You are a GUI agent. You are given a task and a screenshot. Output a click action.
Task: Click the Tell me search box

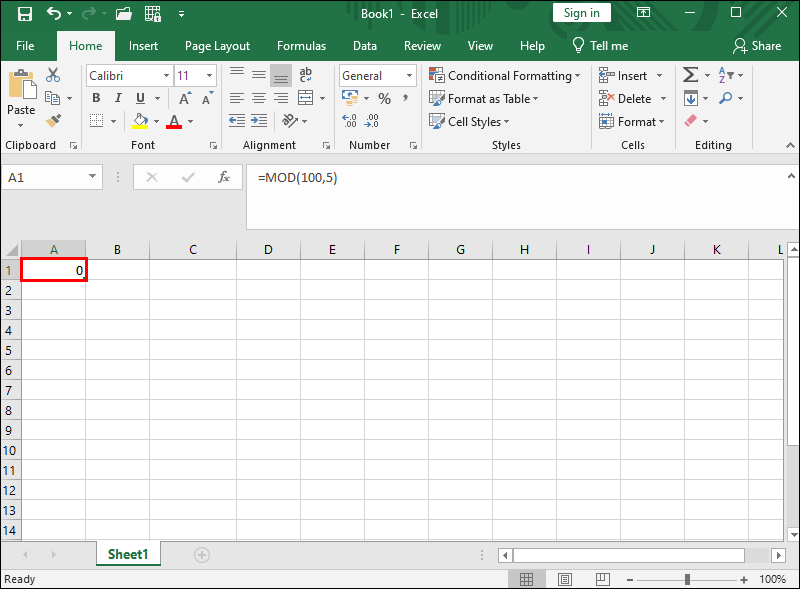[x=601, y=46]
